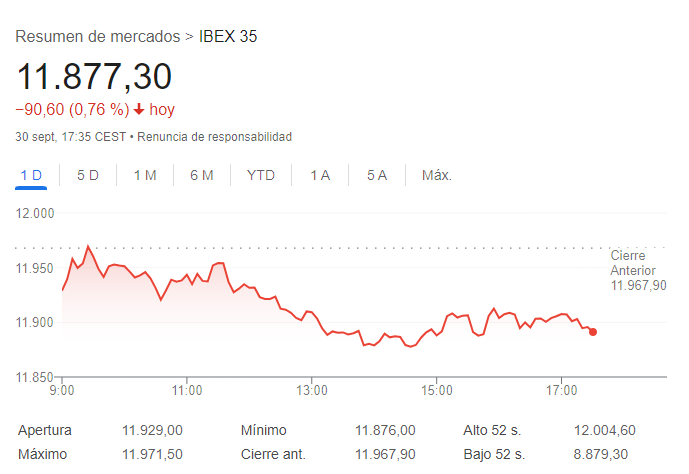Click the IBEX 35 breadcrumb title

(x=228, y=36)
